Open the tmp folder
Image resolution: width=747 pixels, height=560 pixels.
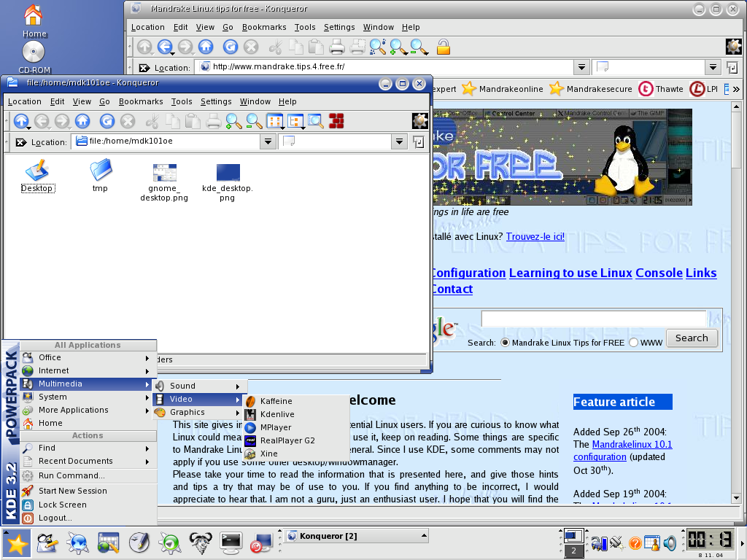[100, 176]
